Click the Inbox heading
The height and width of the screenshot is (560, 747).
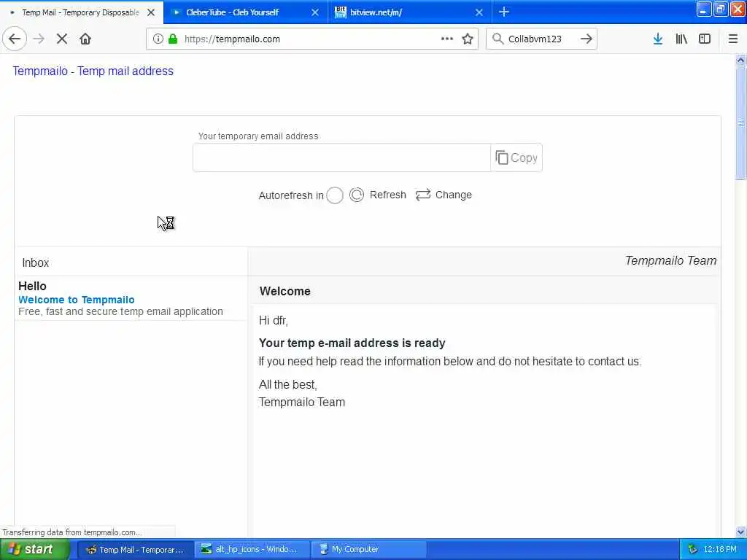click(x=36, y=262)
